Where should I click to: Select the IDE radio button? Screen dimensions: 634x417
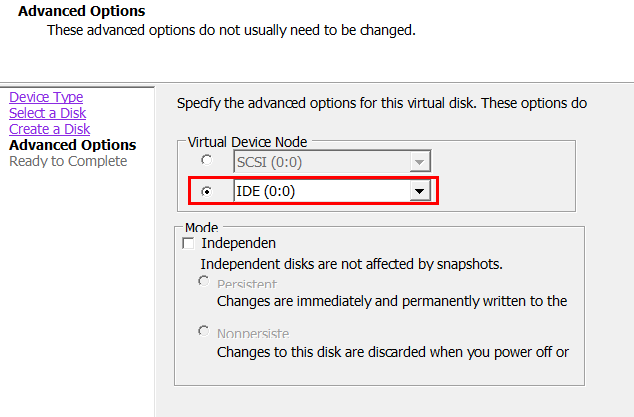tap(206, 190)
